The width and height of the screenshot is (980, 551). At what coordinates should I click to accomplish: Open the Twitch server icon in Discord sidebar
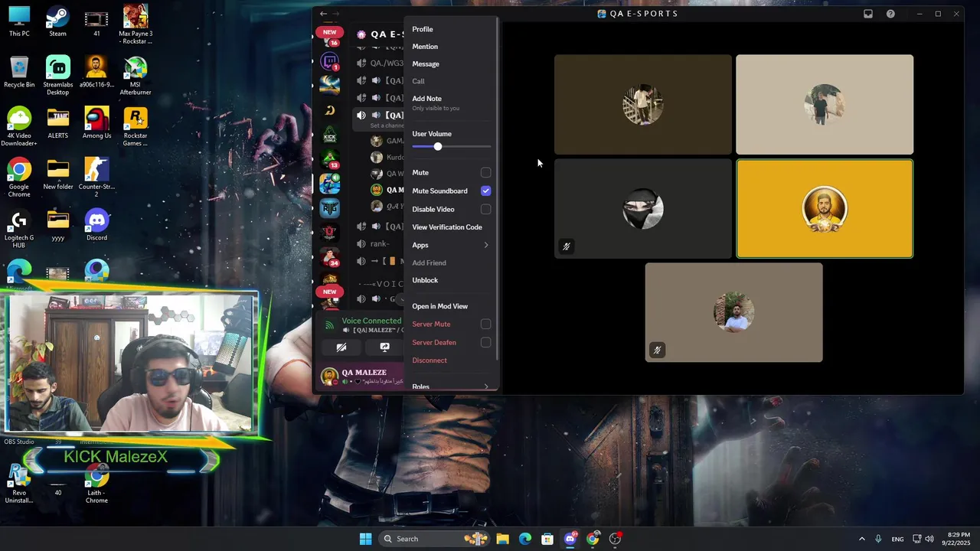(330, 61)
